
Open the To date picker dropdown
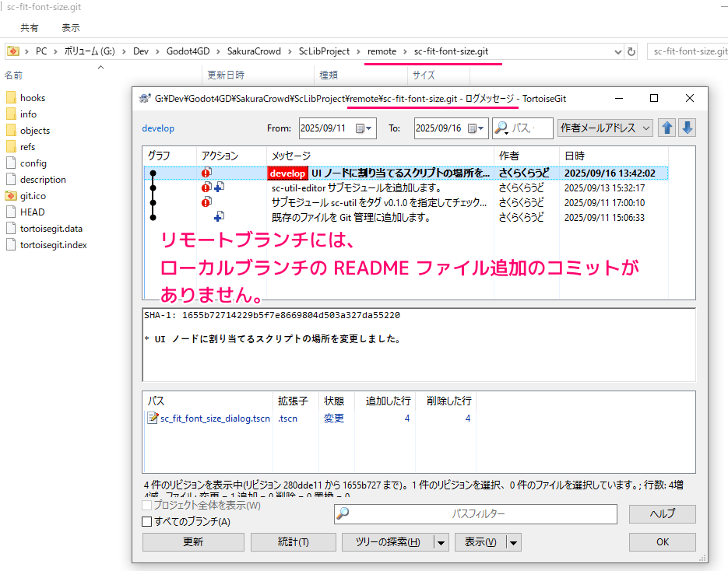tap(480, 128)
